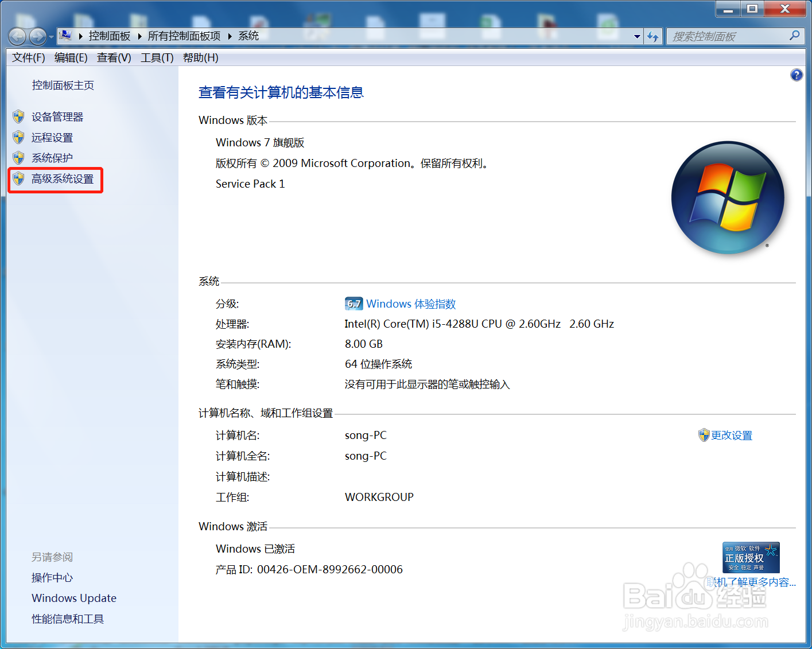The height and width of the screenshot is (649, 812).
Task: Click the Windows 7 旗舰版 text
Action: (x=260, y=142)
